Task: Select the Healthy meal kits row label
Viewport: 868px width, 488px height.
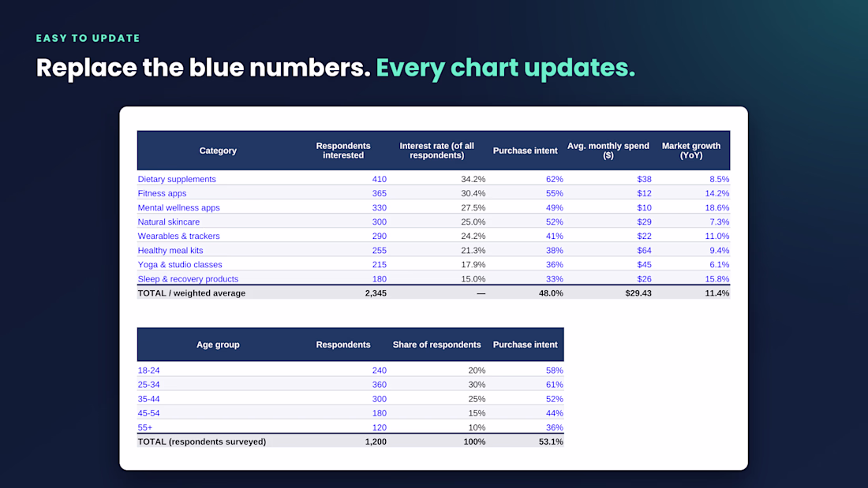Action: (170, 251)
